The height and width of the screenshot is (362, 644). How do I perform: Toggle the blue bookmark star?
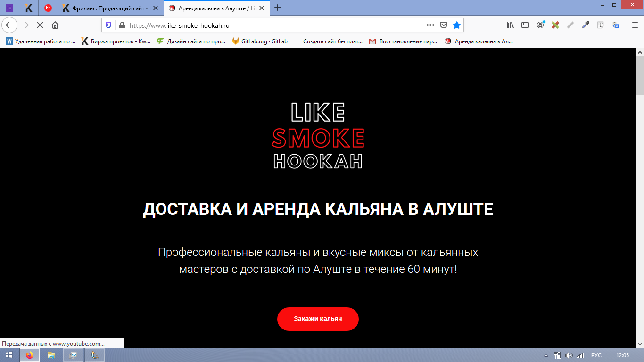(456, 25)
